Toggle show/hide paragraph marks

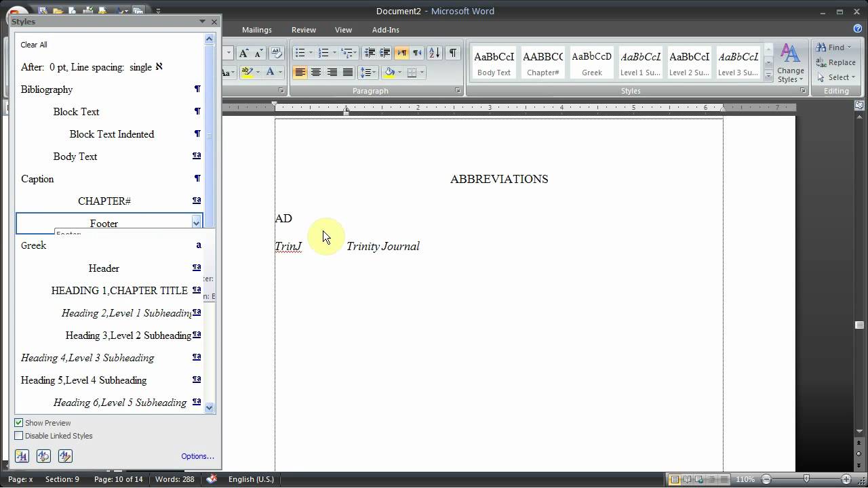[453, 53]
